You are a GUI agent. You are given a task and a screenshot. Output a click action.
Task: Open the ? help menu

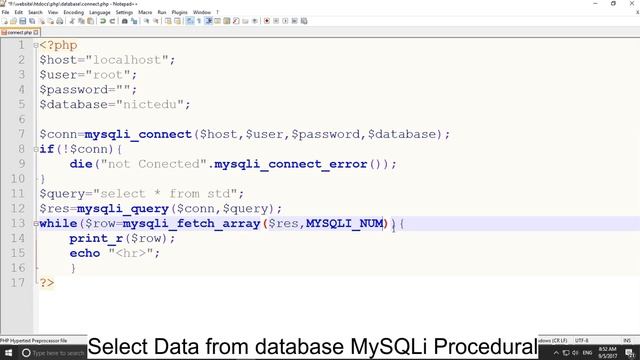(217, 12)
